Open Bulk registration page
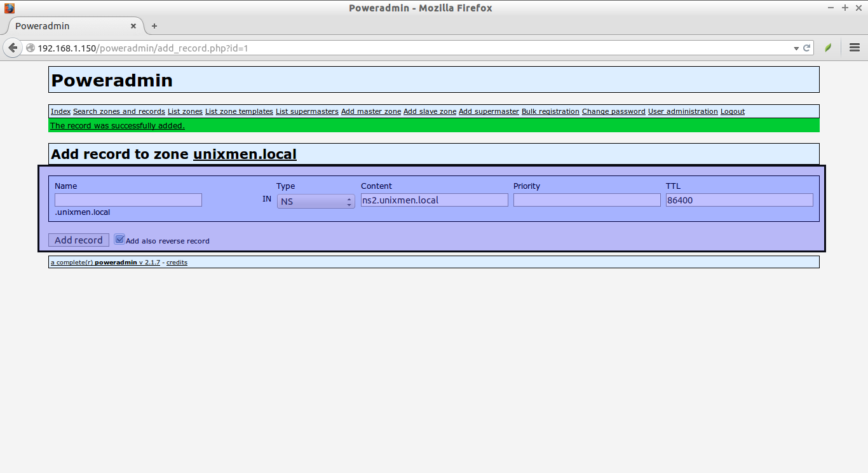Viewport: 868px width, 473px height. click(550, 111)
